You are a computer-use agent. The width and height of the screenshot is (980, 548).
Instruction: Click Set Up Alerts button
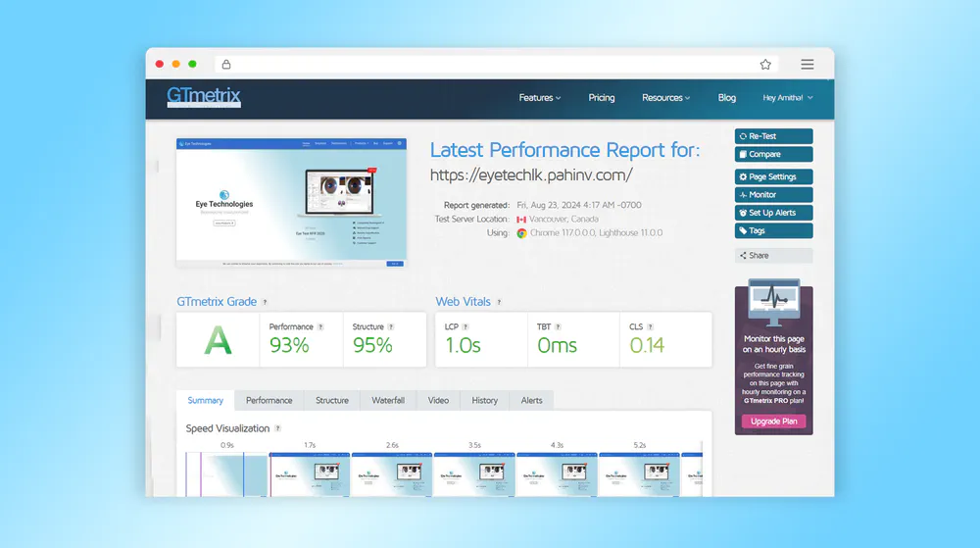click(774, 213)
